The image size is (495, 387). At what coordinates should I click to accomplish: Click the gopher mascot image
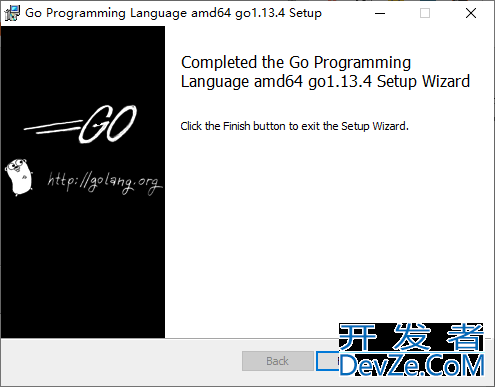[x=19, y=177]
